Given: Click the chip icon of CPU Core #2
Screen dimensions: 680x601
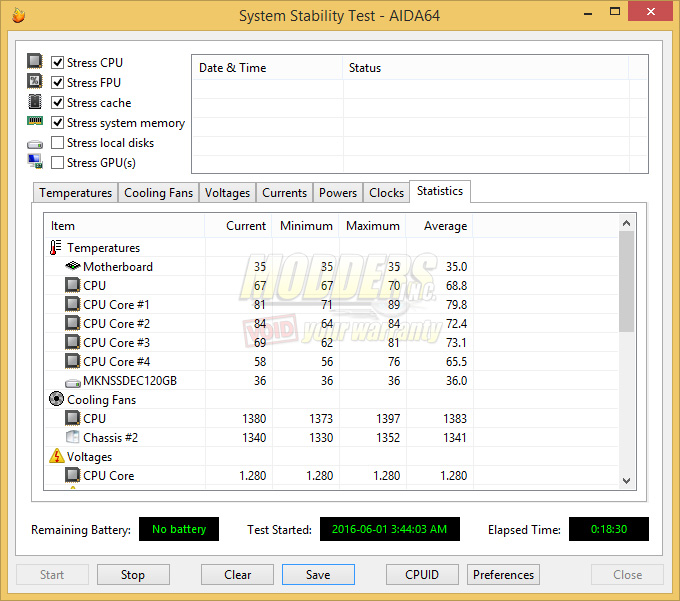Looking at the screenshot, I should click(72, 323).
